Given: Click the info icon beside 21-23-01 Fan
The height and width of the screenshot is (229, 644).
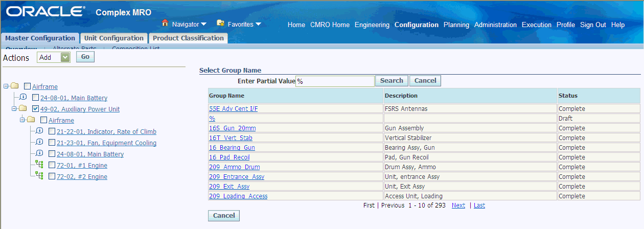Looking at the screenshot, I should click(x=40, y=142).
